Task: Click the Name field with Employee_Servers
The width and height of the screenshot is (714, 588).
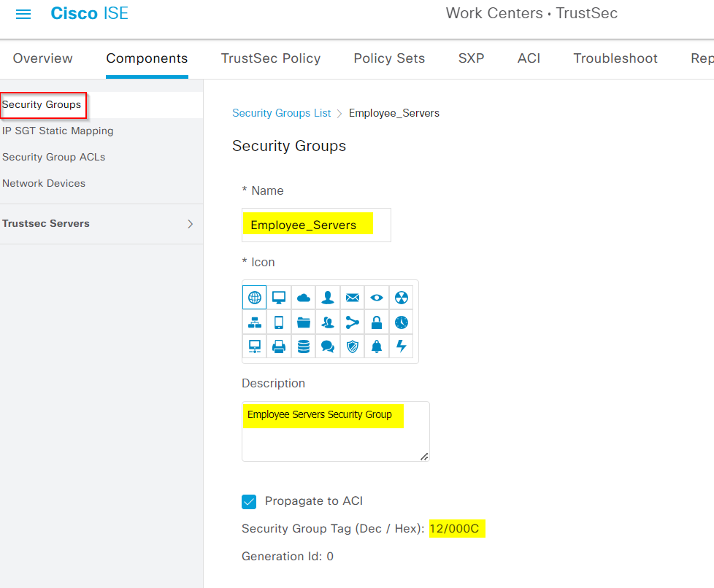Action: [x=316, y=225]
